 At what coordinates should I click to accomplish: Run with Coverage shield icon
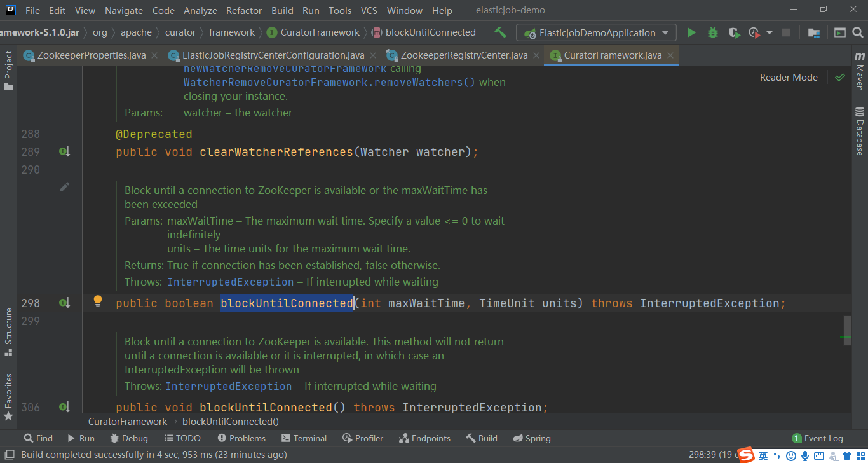pos(734,32)
